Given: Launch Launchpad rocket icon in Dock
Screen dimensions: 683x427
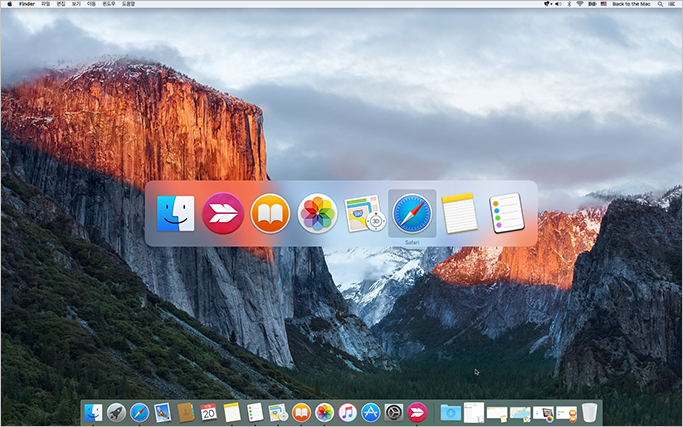Looking at the screenshot, I should (x=116, y=412).
